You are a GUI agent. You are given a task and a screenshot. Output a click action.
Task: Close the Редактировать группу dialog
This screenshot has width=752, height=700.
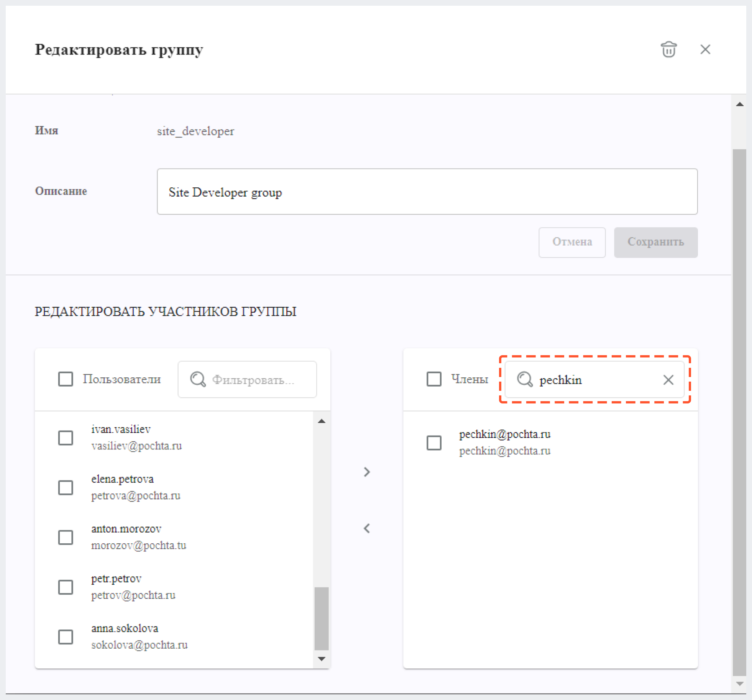[705, 49]
